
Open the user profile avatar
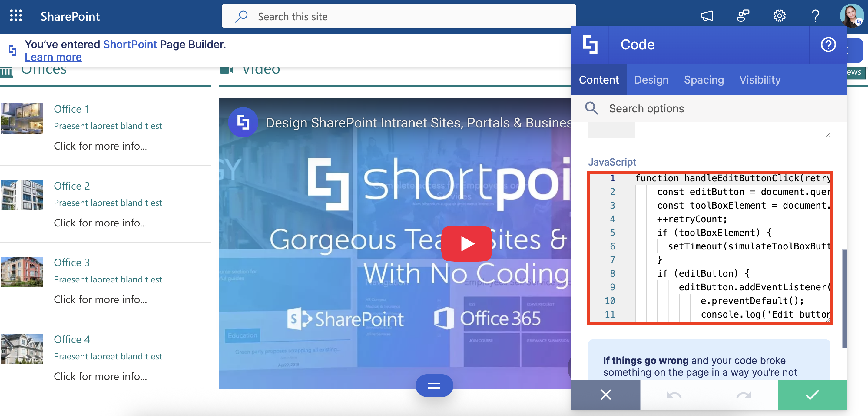click(851, 15)
